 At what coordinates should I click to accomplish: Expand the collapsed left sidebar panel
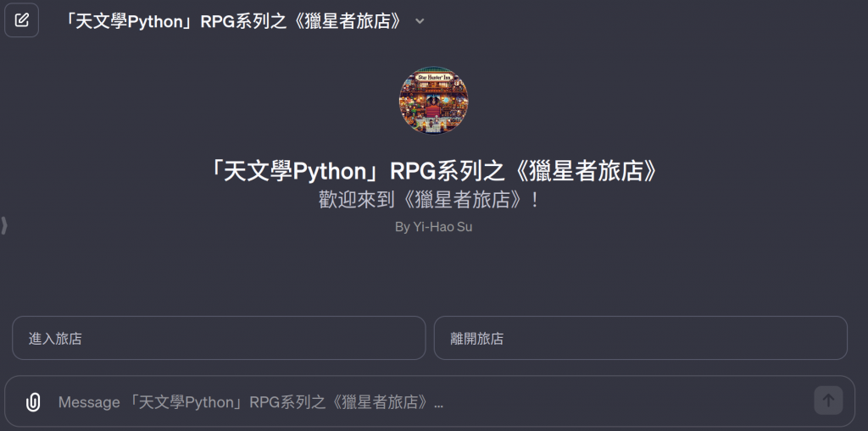point(4,226)
